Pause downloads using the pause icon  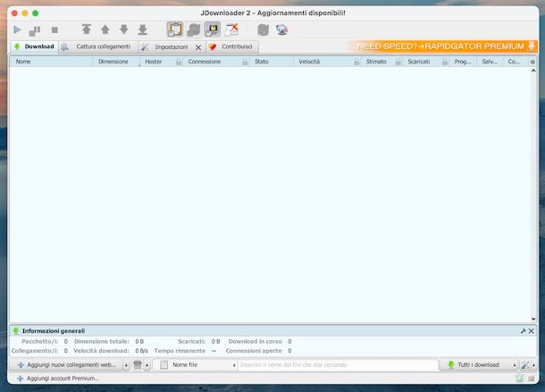pyautogui.click(x=35, y=30)
